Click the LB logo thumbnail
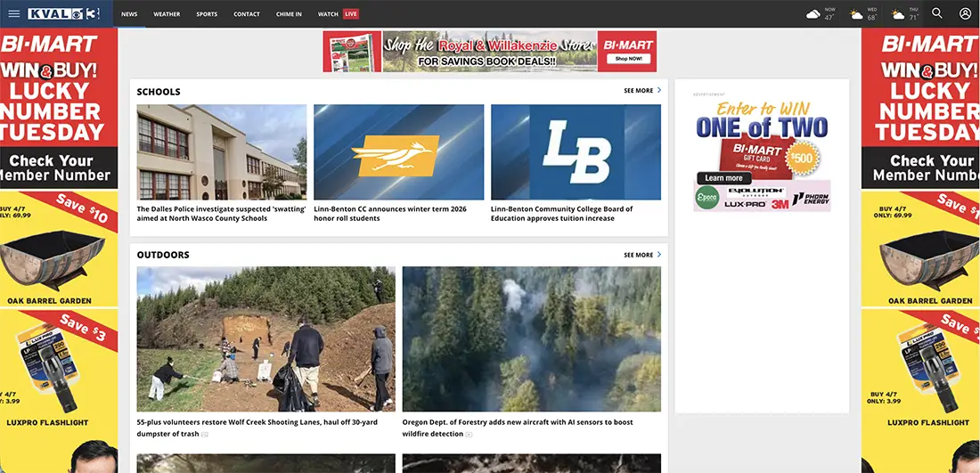 point(576,151)
